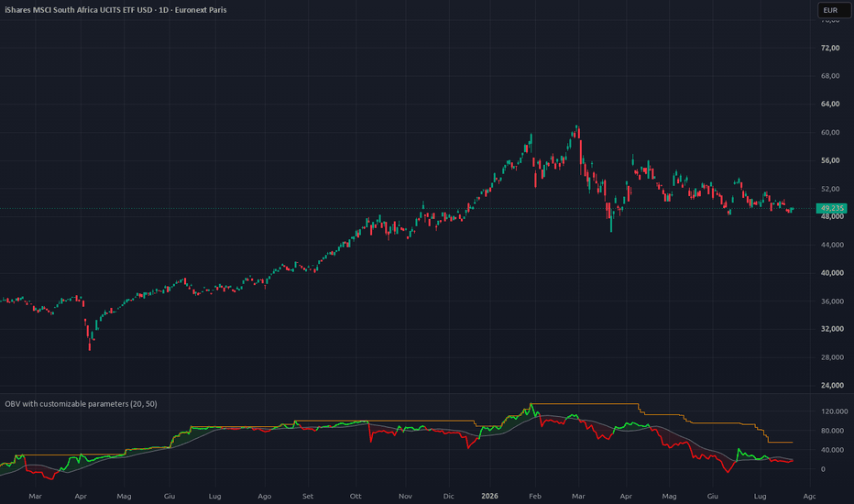The image size is (854, 504).
Task: Click the Dic month marker
Action: (448, 496)
